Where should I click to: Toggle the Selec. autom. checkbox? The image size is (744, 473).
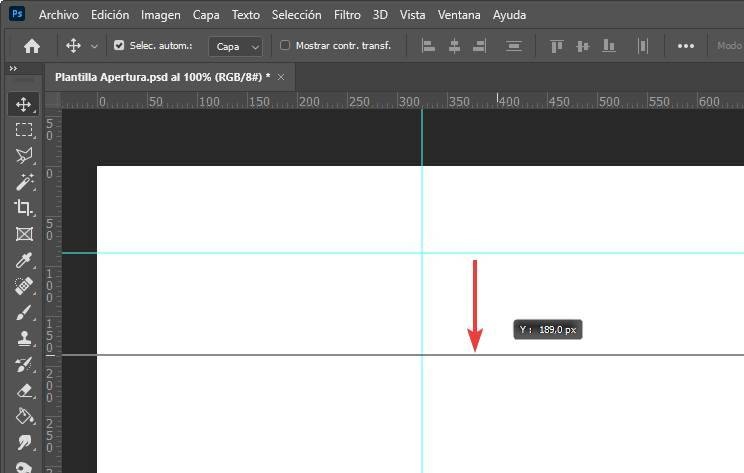(x=119, y=46)
